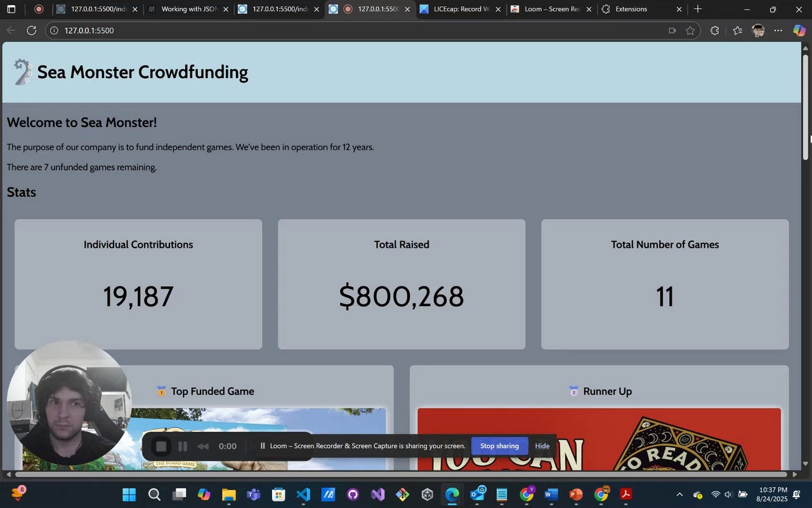Open Favorites list icon in toolbar

[x=737, y=30]
